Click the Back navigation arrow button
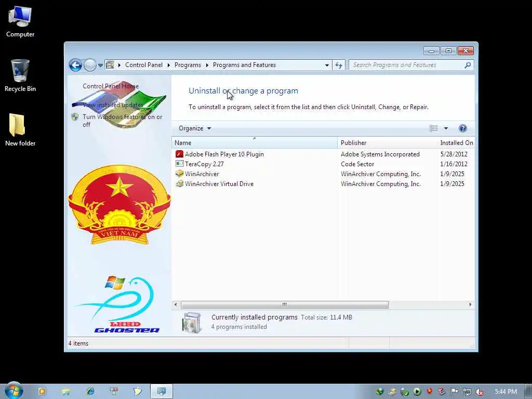 coord(75,65)
